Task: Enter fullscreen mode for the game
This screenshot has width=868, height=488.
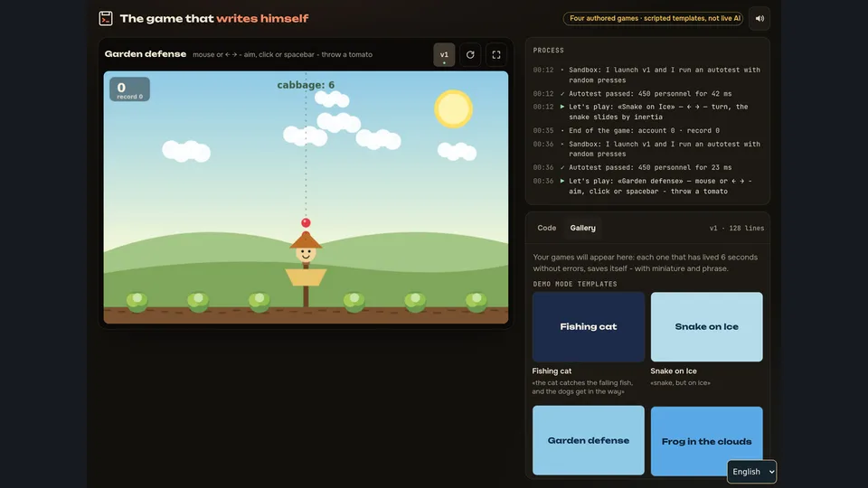Action: pos(496,55)
